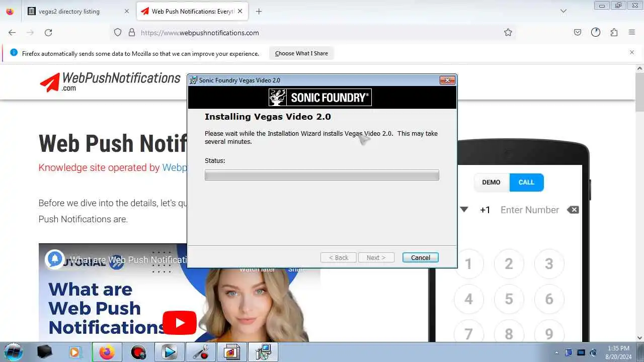
Task: Click the network tray icon
Action: click(581, 352)
